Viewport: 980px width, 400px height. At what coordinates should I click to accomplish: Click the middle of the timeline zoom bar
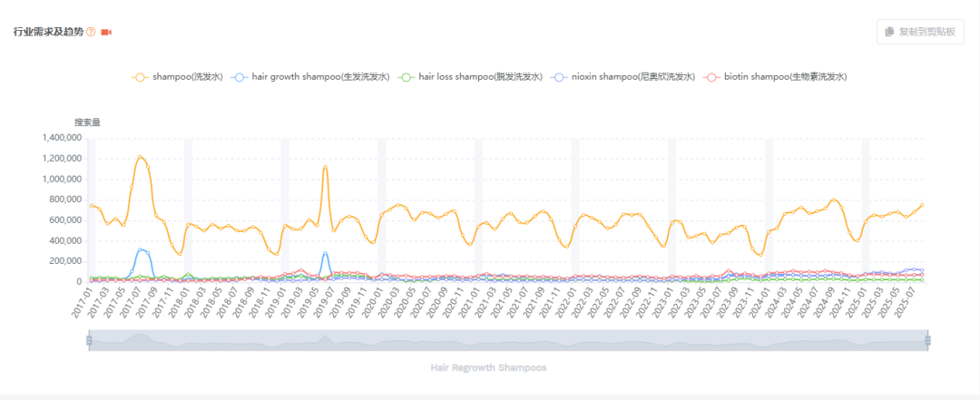(x=508, y=340)
